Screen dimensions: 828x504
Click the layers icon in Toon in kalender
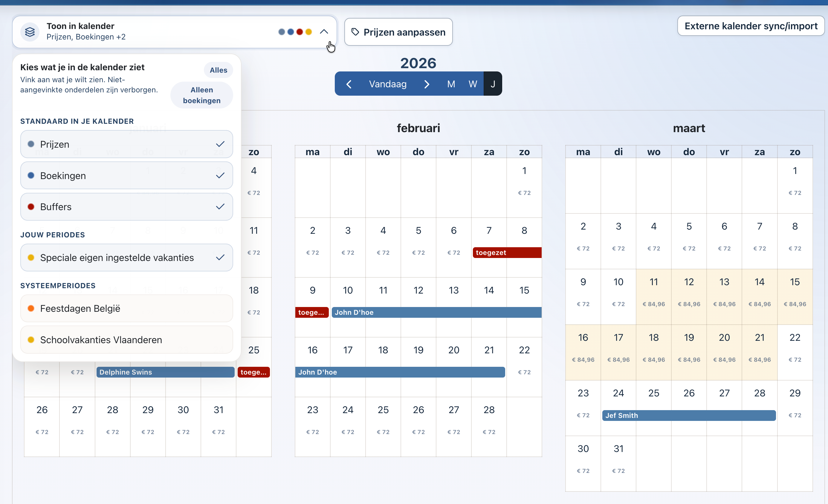30,32
